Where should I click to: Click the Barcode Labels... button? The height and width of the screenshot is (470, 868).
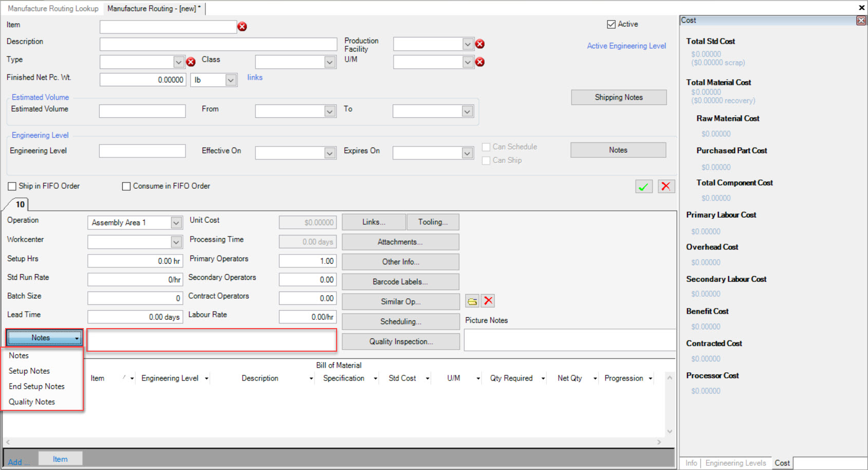tap(400, 282)
